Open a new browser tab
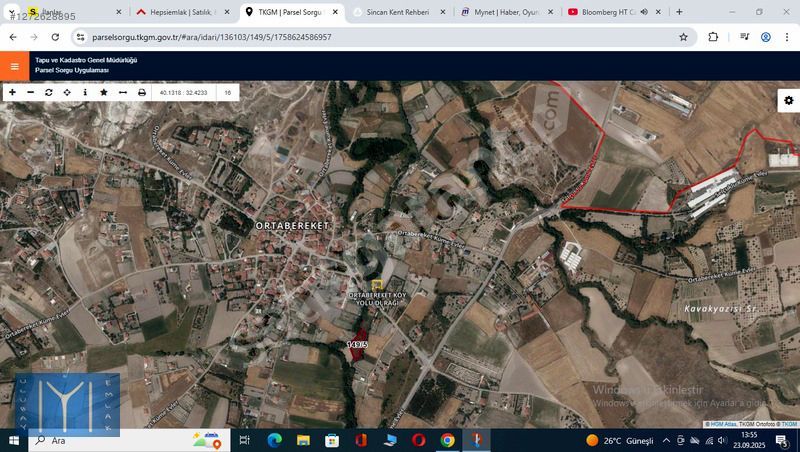Viewport: 800px width, 452px height. tap(679, 12)
